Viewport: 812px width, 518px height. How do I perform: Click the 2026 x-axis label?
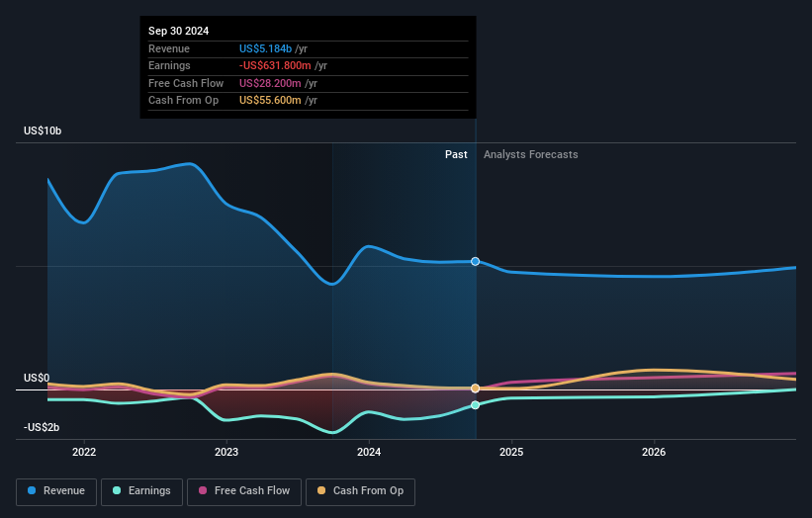(x=654, y=453)
